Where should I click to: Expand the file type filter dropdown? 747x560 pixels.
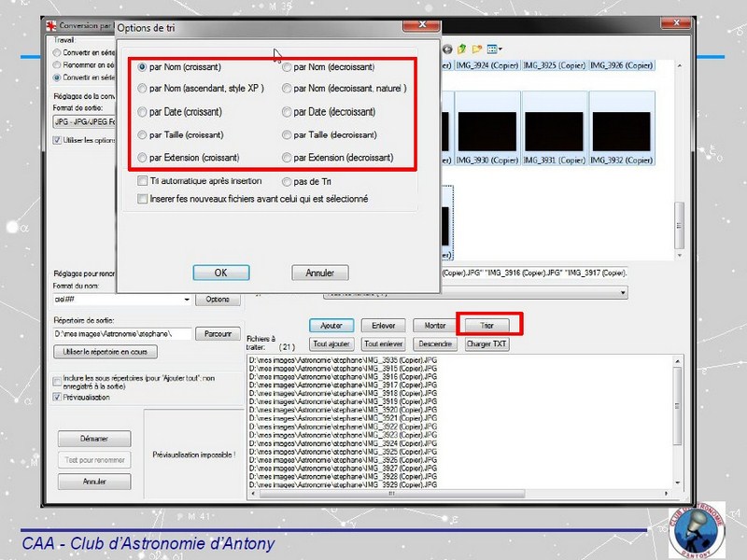pos(623,293)
